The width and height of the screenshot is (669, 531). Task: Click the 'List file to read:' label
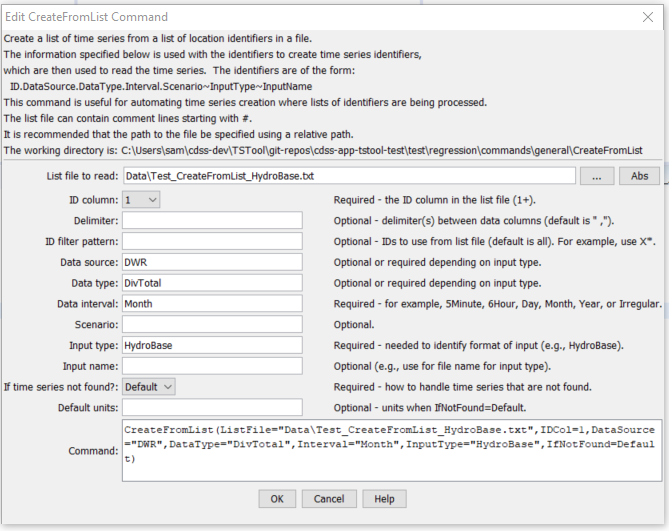pyautogui.click(x=82, y=176)
